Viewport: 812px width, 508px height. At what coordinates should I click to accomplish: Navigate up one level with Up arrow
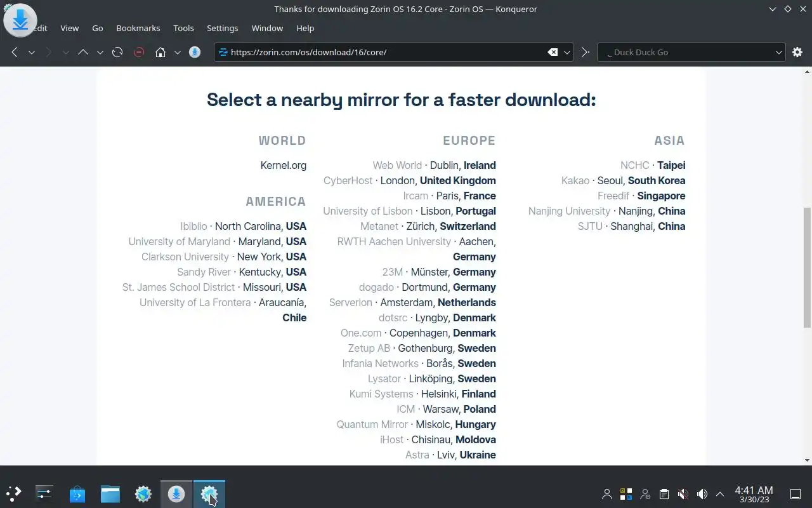tap(82, 52)
